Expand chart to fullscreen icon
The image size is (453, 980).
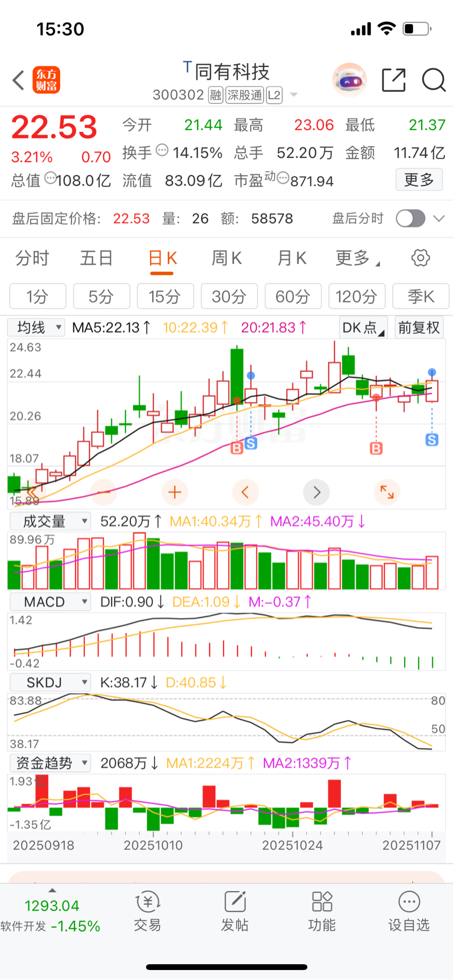(387, 491)
